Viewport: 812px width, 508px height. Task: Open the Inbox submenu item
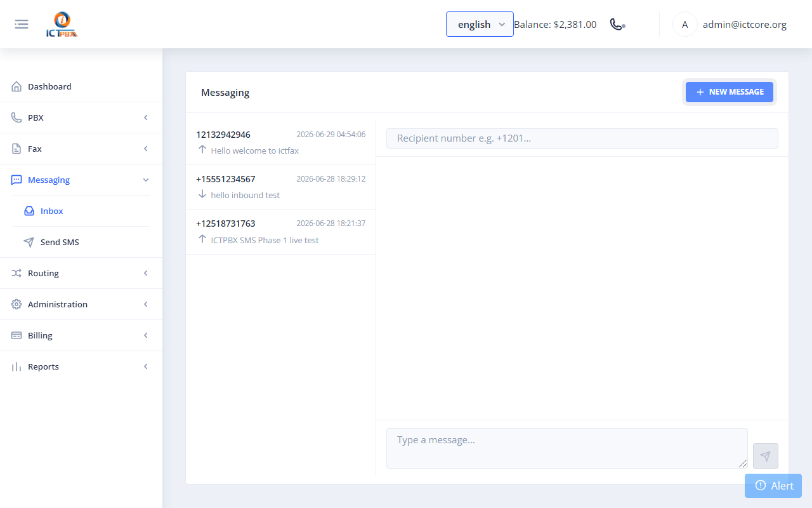click(x=81, y=211)
